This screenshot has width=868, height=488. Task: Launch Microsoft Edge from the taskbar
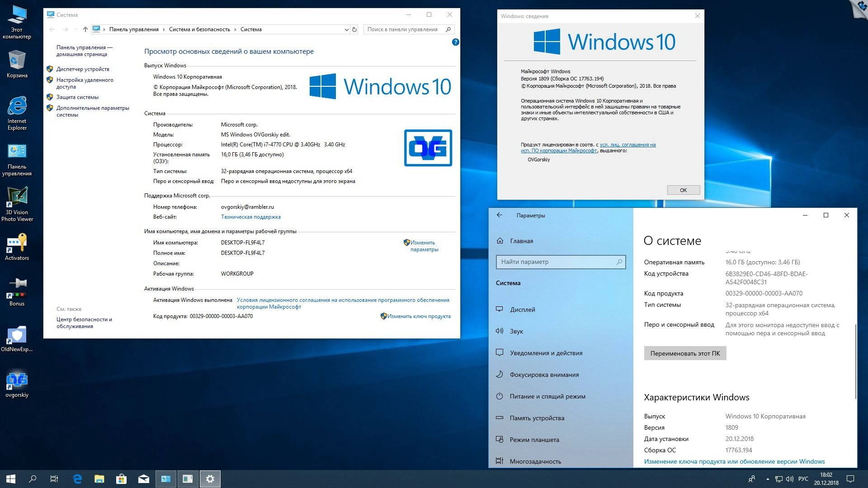pos(77,479)
